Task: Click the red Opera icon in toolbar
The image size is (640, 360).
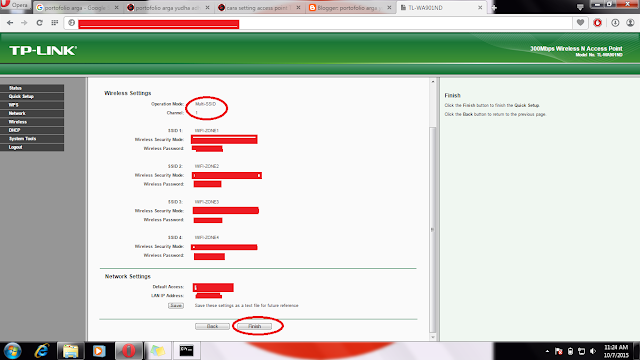Action: [598, 23]
